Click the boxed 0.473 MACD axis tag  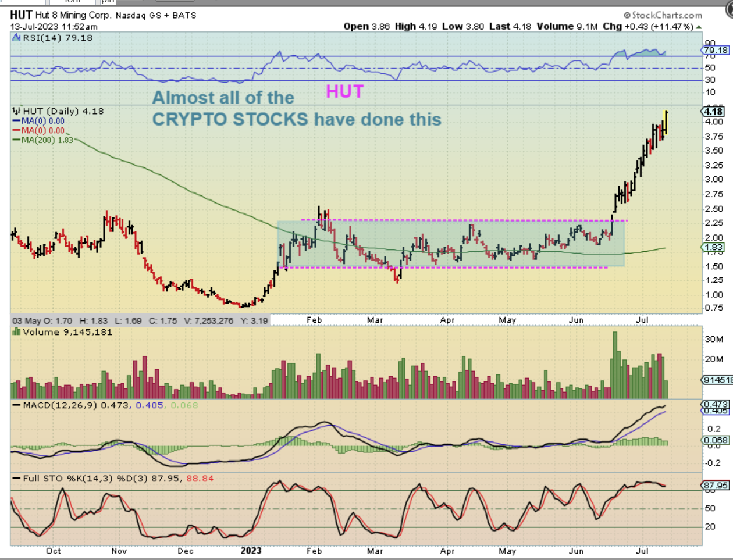716,404
